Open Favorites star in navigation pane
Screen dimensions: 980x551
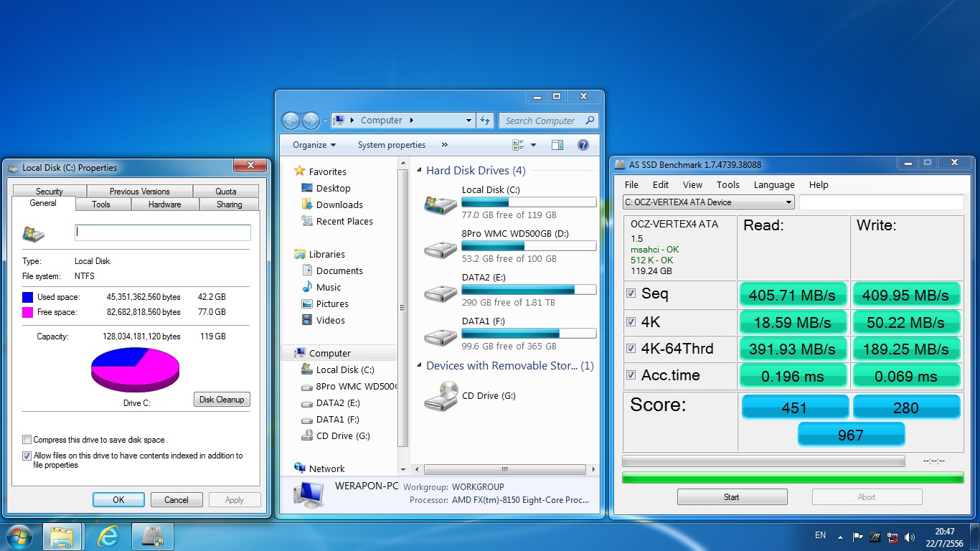[x=300, y=171]
